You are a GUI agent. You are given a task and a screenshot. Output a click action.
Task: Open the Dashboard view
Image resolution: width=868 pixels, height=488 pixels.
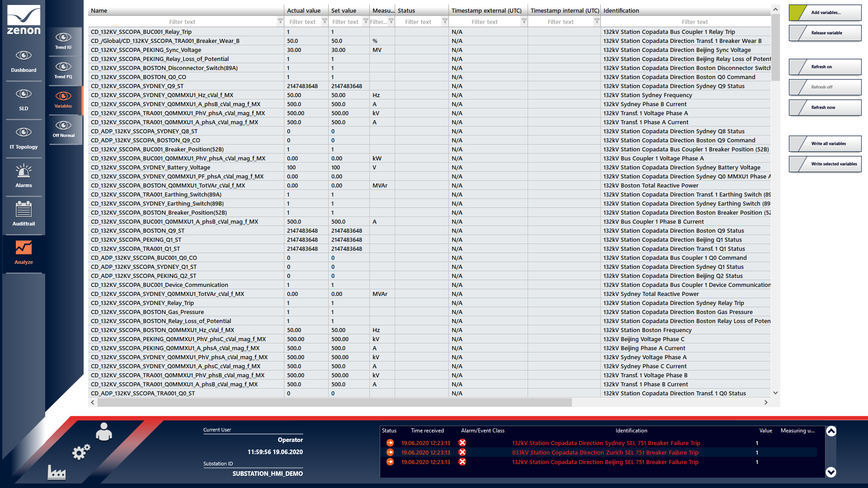pos(24,61)
